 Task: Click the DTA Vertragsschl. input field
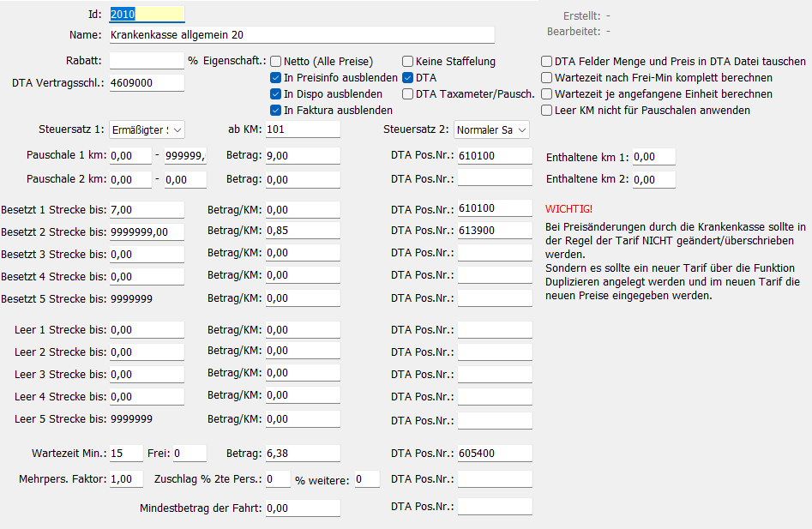pos(147,83)
